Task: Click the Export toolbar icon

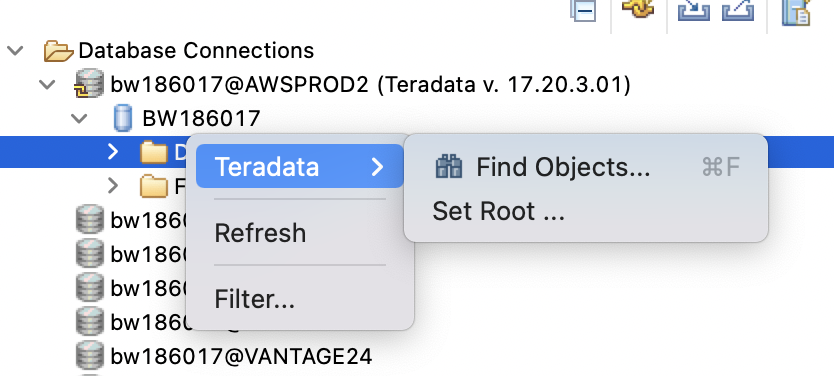Action: (x=738, y=10)
